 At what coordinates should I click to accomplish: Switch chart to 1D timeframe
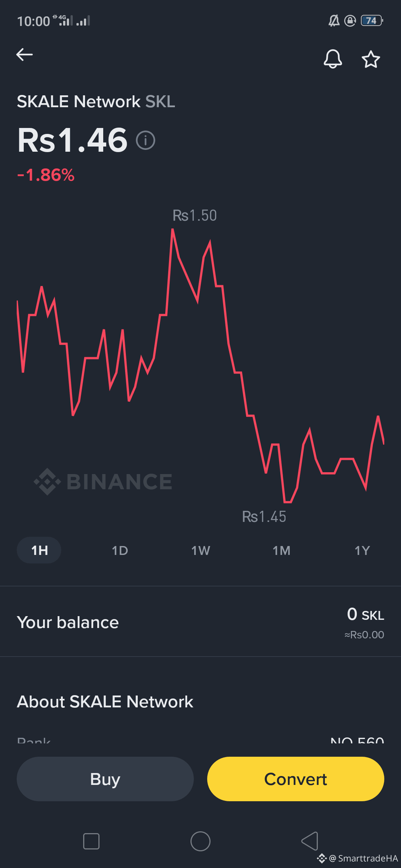120,550
